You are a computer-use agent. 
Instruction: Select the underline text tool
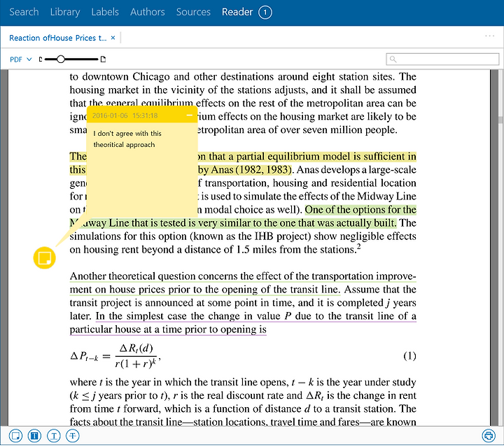[x=54, y=436]
